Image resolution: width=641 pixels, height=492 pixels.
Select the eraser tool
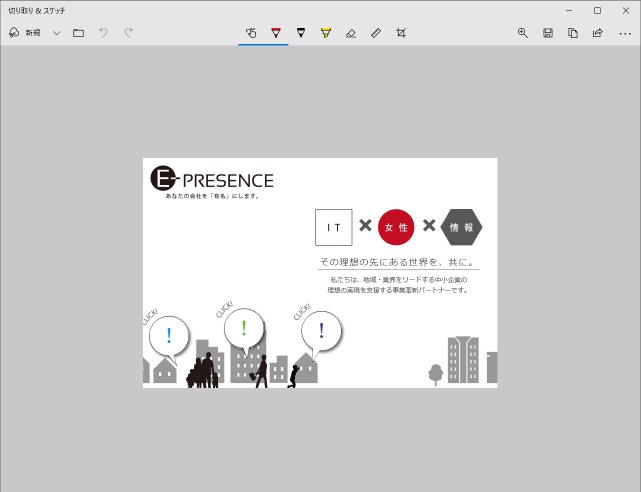tap(351, 33)
